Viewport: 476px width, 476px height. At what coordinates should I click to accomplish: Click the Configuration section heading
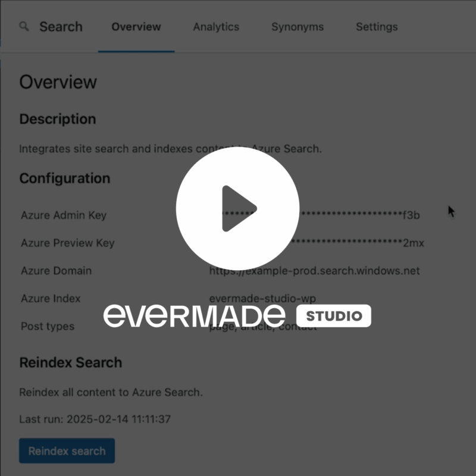65,178
